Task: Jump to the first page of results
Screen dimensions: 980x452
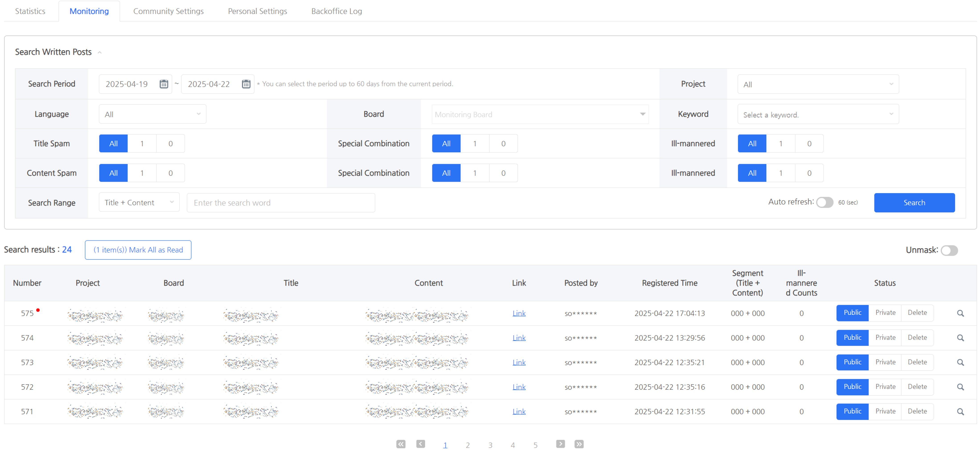Action: tap(401, 444)
